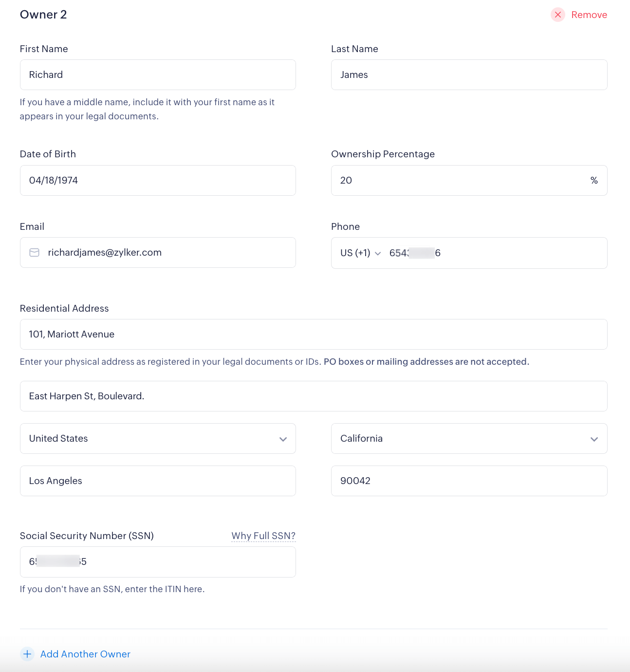Focus the First Name field with Richard
Image resolution: width=630 pixels, height=672 pixels.
158,75
